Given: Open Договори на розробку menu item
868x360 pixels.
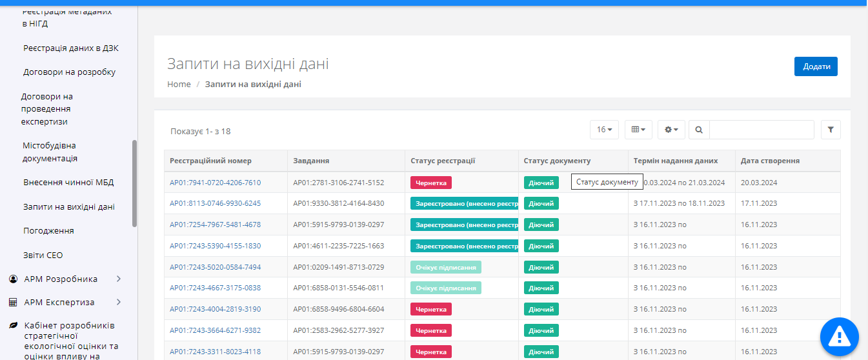Looking at the screenshot, I should click(x=69, y=72).
